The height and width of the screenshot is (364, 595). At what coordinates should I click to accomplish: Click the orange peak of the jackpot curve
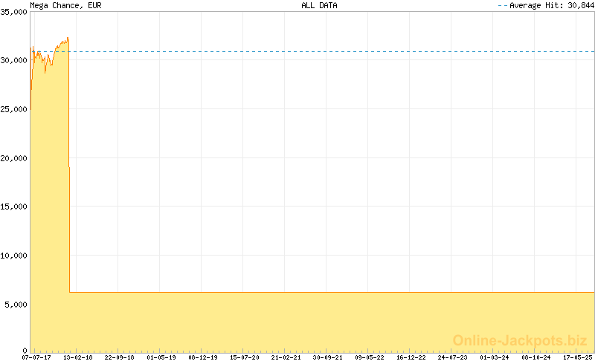68,38
